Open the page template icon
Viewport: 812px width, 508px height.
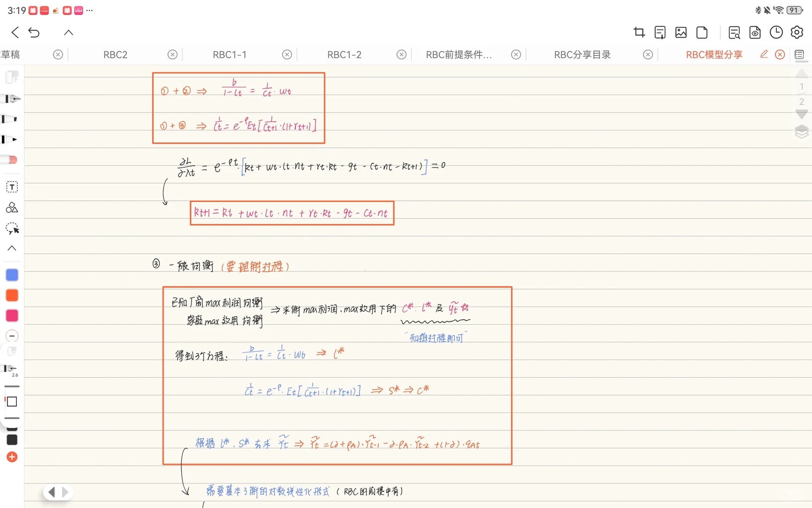tap(702, 32)
